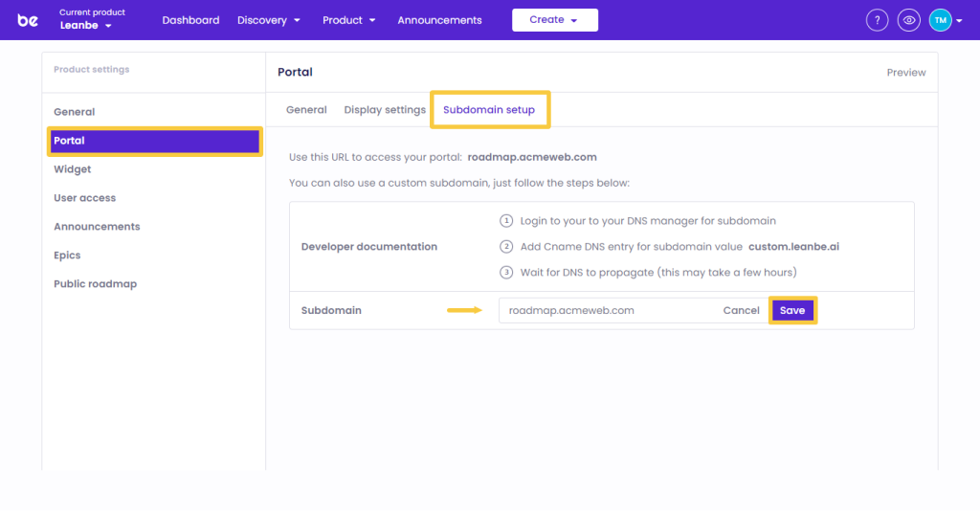Click Cancel next to subdomain field

pos(741,311)
